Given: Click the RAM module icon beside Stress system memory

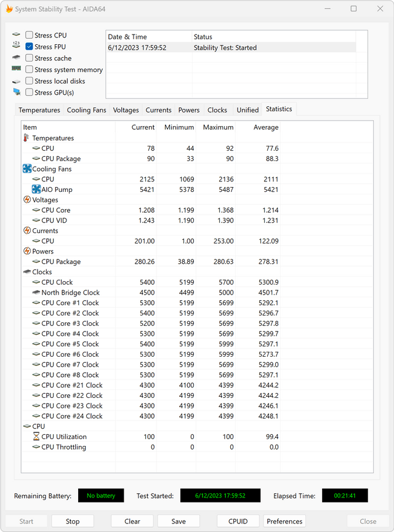Looking at the screenshot, I should [16, 68].
